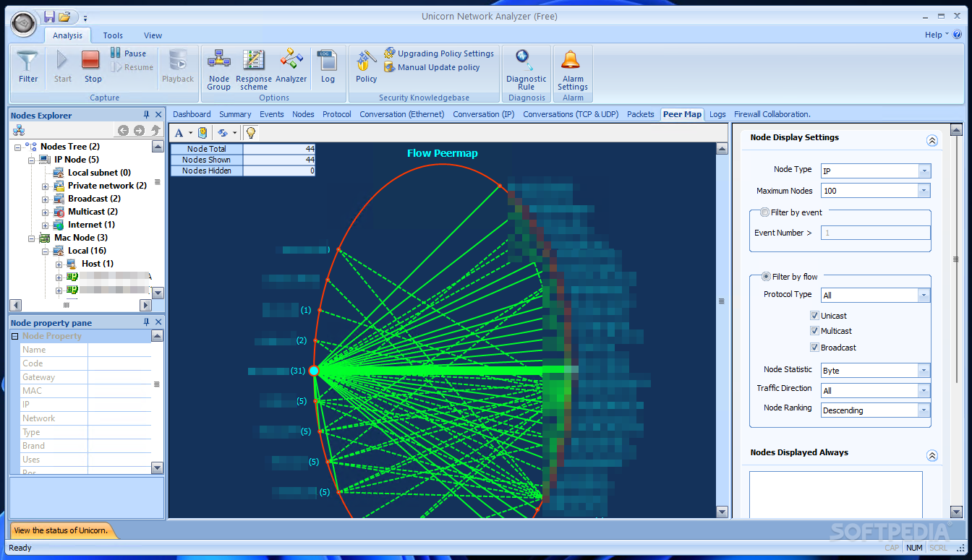The height and width of the screenshot is (560, 972).
Task: Open the Response scheme editor
Action: (254, 69)
